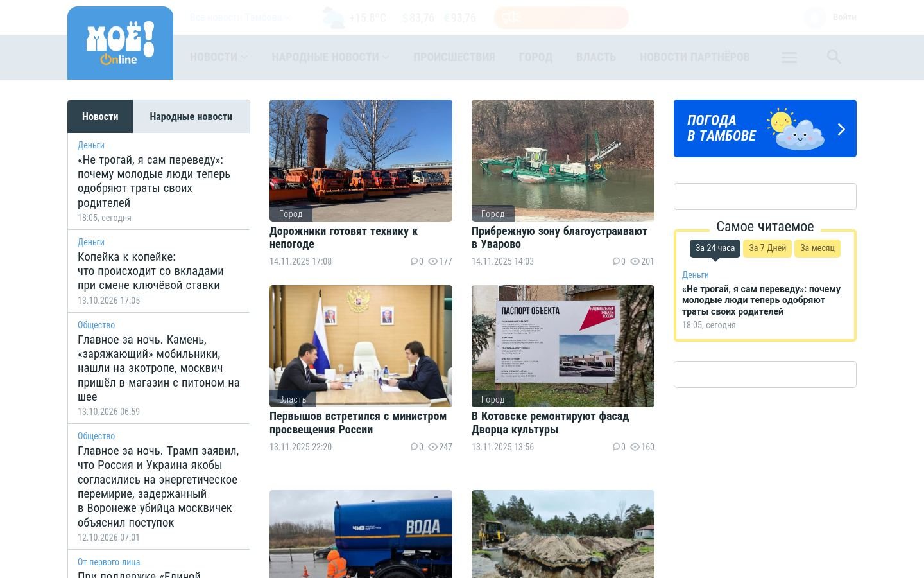Select the За 24 часа tab
Viewport: 924px width, 578px height.
coord(715,248)
